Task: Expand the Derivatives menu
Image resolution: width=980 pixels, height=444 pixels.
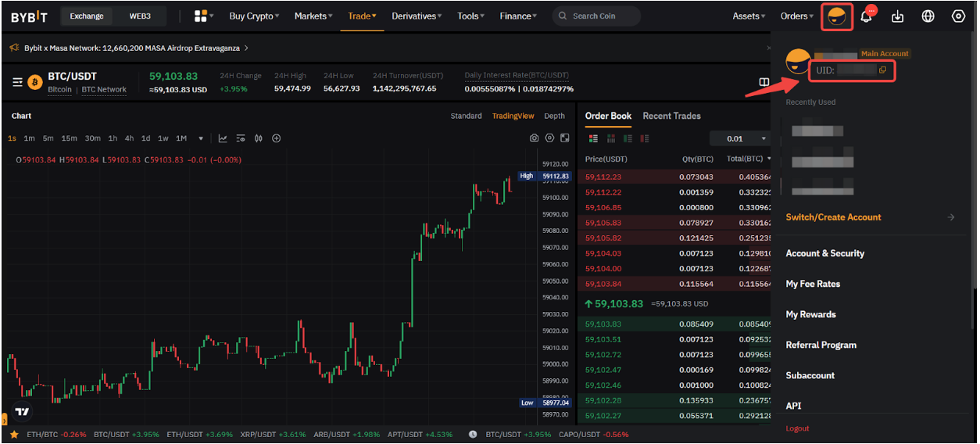Action: pyautogui.click(x=416, y=16)
